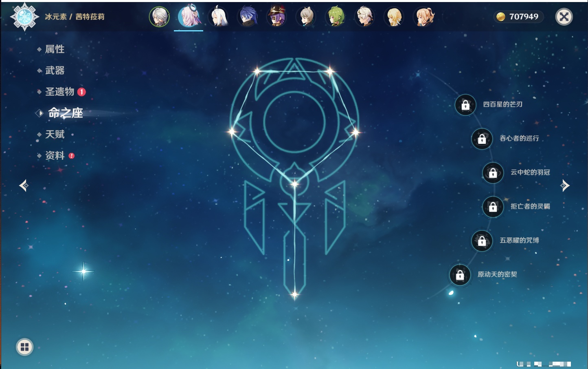Select the orange-blonde character avatar
Viewport: 588px width, 369px height.
point(424,17)
